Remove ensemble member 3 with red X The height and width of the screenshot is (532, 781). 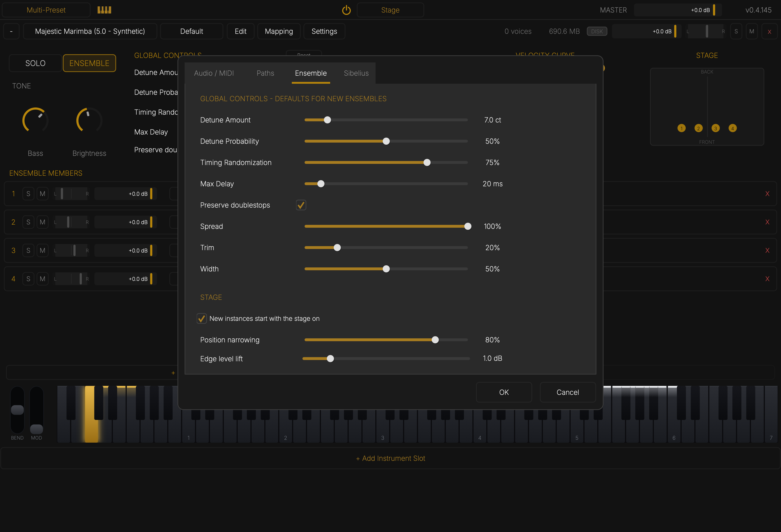coord(767,250)
